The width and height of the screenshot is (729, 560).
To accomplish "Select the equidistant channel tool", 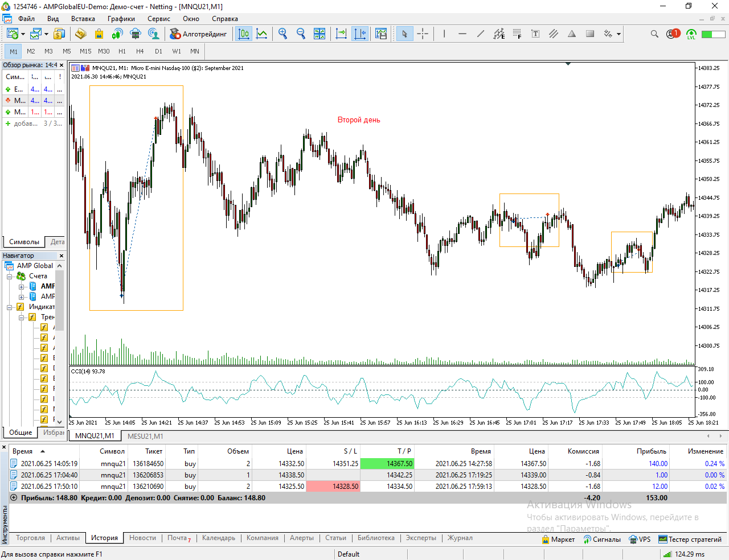I will tap(499, 34).
